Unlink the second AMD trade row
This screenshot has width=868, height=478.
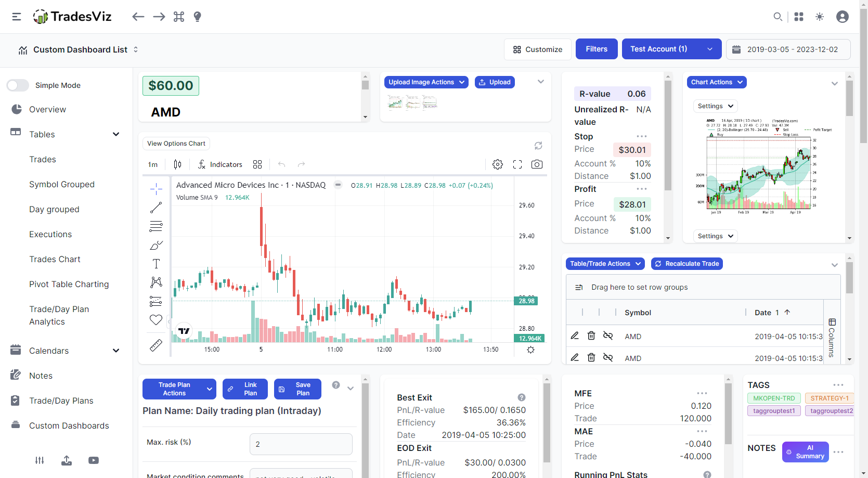click(x=608, y=357)
